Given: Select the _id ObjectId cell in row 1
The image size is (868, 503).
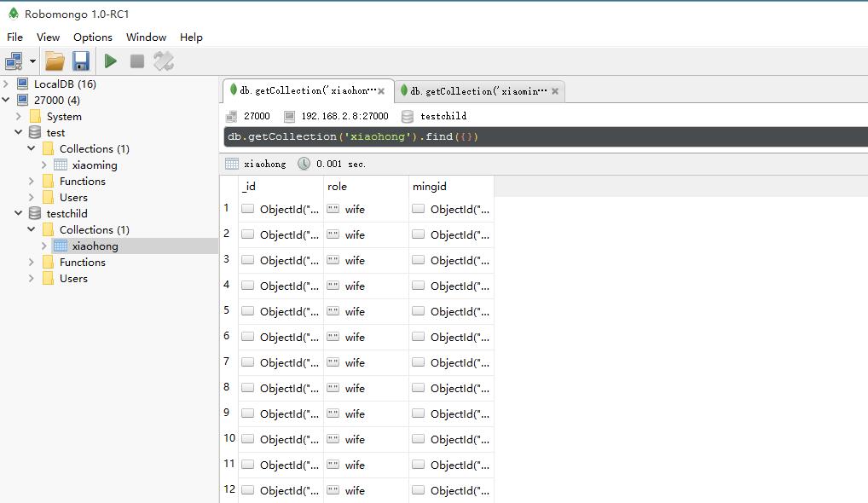Looking at the screenshot, I should 281,209.
